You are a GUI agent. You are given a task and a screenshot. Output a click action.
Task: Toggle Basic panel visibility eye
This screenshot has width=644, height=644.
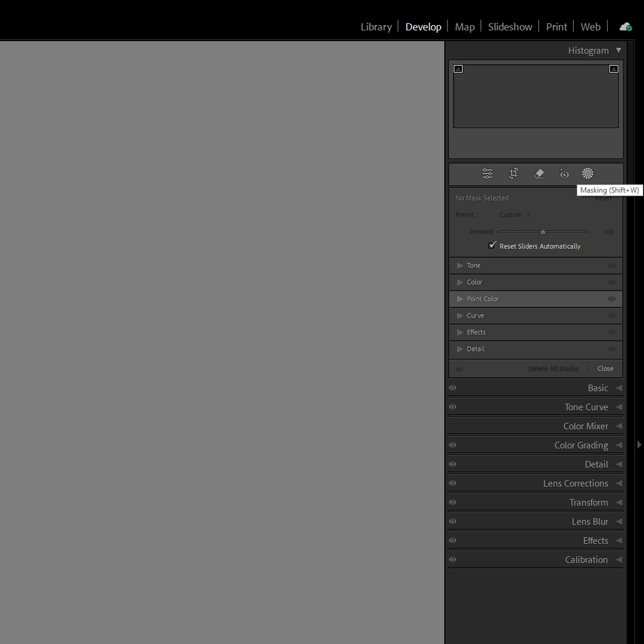pyautogui.click(x=452, y=388)
